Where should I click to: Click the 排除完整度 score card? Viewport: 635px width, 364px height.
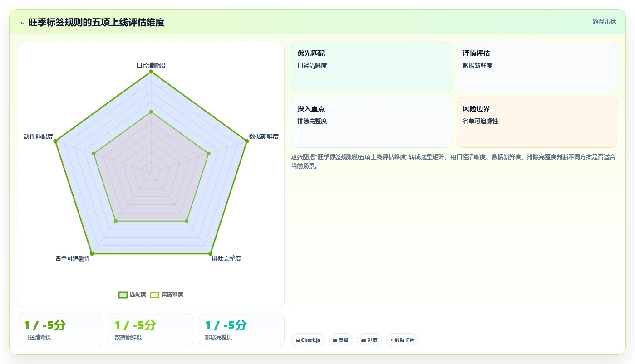pyautogui.click(x=241, y=330)
